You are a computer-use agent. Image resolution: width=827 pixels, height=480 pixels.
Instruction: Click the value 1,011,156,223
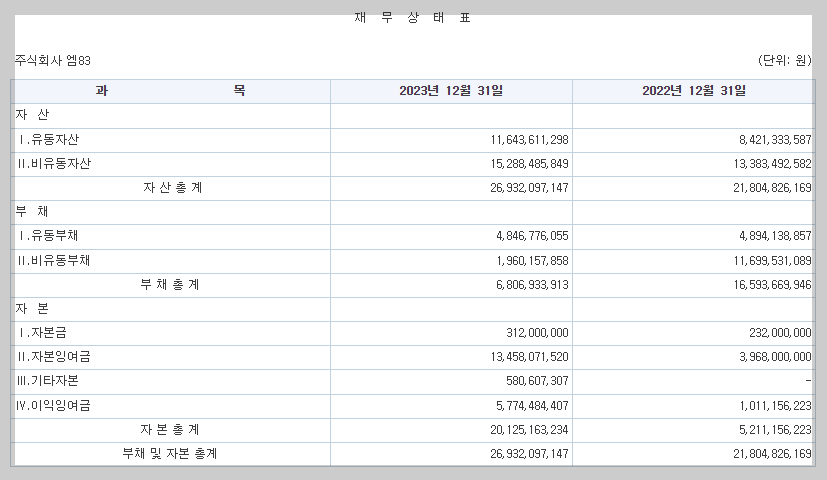pyautogui.click(x=775, y=406)
